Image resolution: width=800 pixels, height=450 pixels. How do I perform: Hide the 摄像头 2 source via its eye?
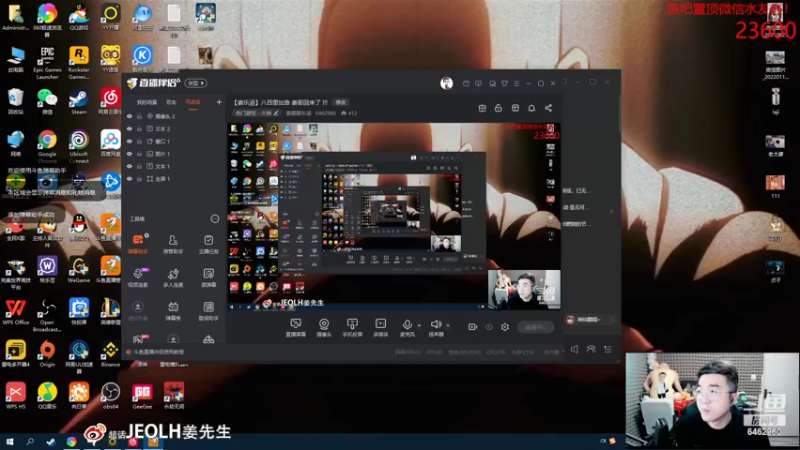tap(130, 116)
